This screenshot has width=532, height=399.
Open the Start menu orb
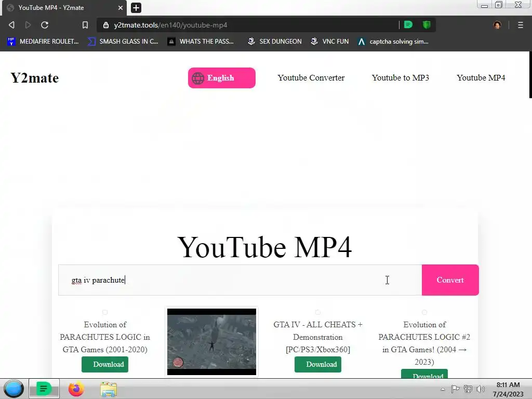14,389
